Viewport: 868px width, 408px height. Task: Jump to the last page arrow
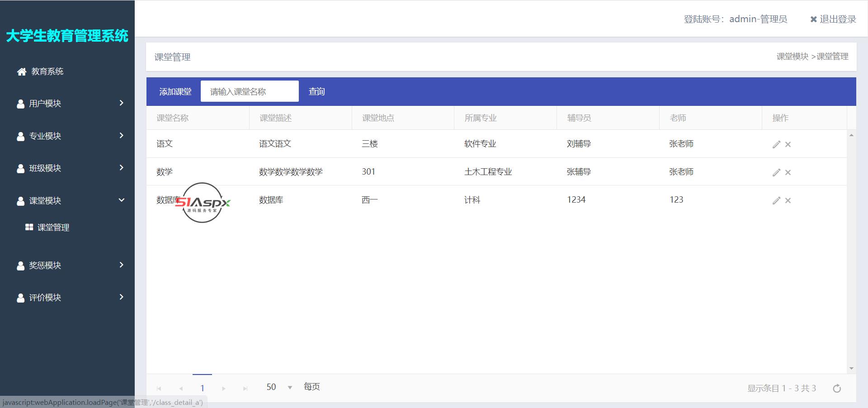pyautogui.click(x=245, y=388)
